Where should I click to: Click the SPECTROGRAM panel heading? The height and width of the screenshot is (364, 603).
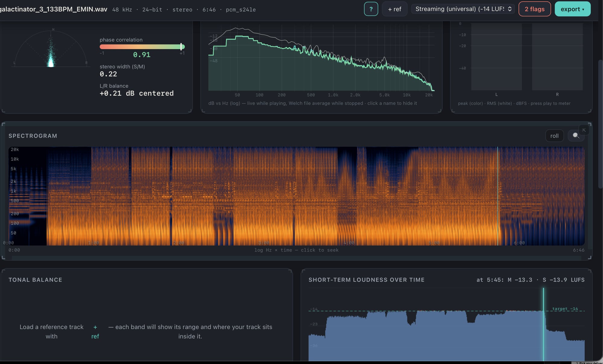click(x=33, y=136)
